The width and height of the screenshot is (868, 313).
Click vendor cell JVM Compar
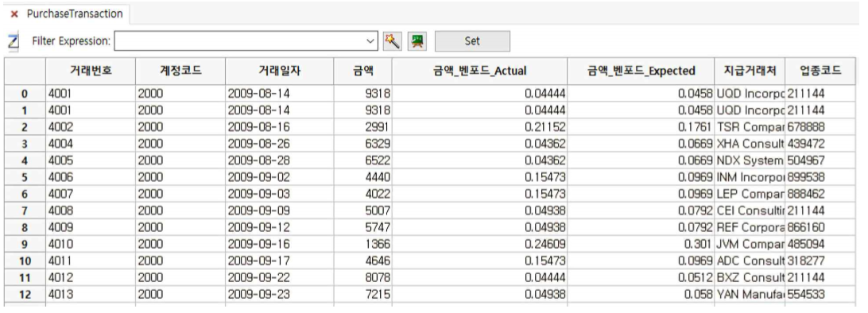pos(750,244)
